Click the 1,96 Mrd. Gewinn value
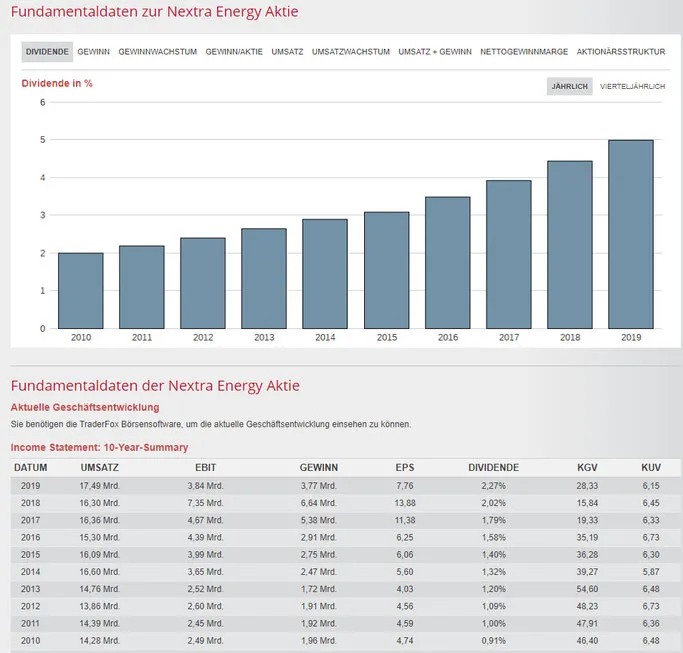 pyautogui.click(x=319, y=641)
